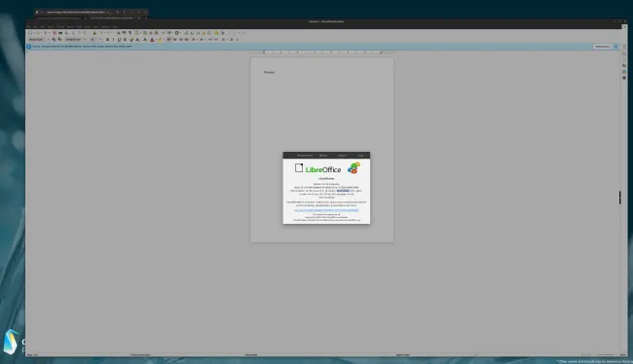The width and height of the screenshot is (633, 364).
Task: Click the Export as PDF toolbar icon
Action: point(55,33)
